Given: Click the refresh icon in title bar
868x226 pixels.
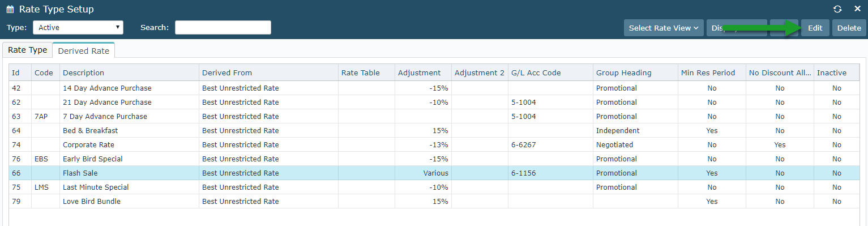Looking at the screenshot, I should [837, 9].
